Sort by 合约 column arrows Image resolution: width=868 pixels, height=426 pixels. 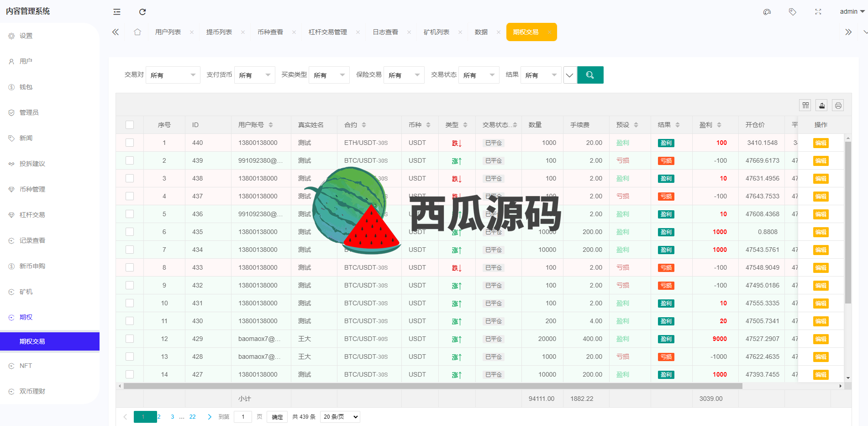(364, 125)
